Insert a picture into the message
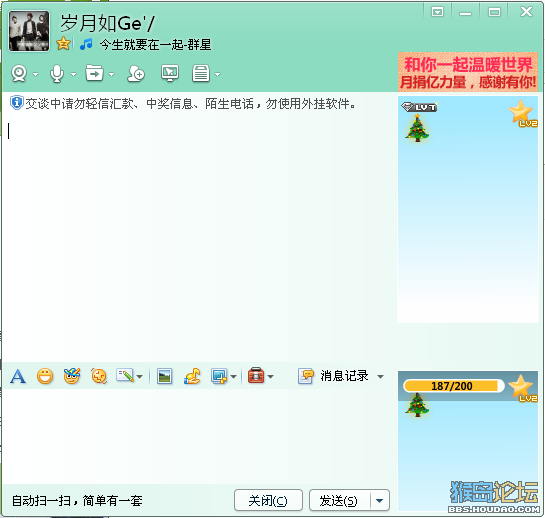Image resolution: width=545 pixels, height=518 pixels. click(164, 376)
